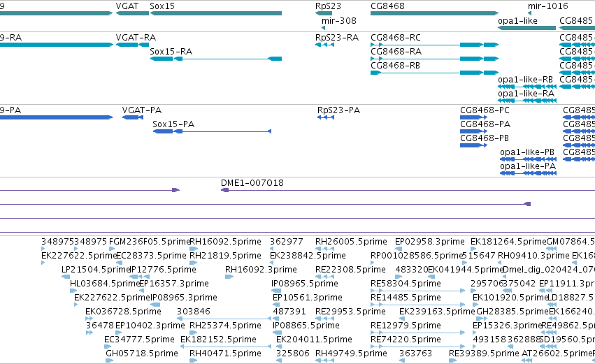The height and width of the screenshot is (364, 595).
Task: Click the CG8468-PA protein label
Action: point(485,124)
